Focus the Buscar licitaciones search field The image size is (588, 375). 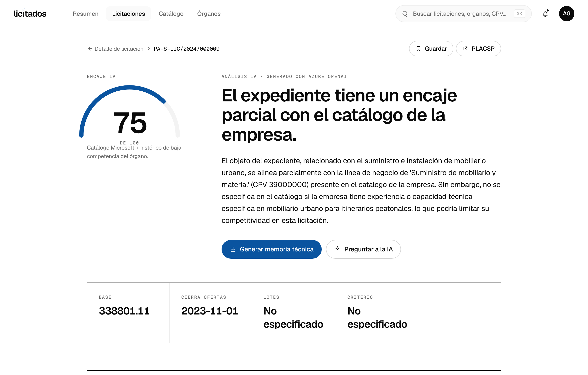(x=463, y=14)
